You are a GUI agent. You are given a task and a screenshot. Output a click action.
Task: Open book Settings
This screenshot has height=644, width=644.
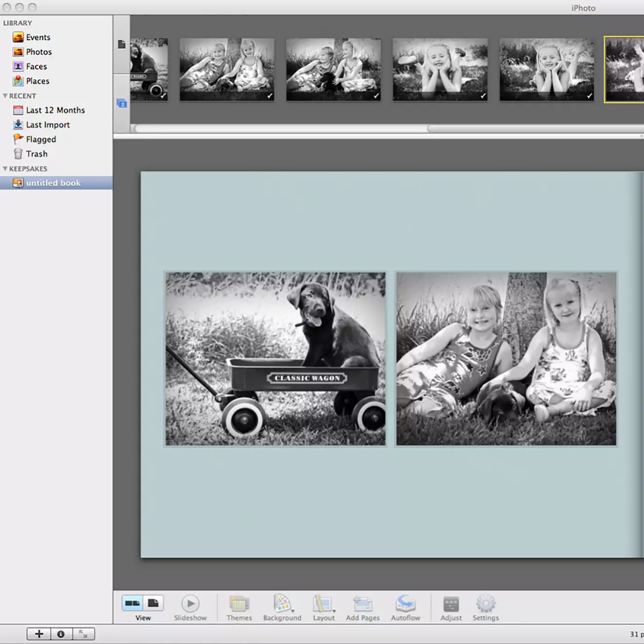(485, 608)
